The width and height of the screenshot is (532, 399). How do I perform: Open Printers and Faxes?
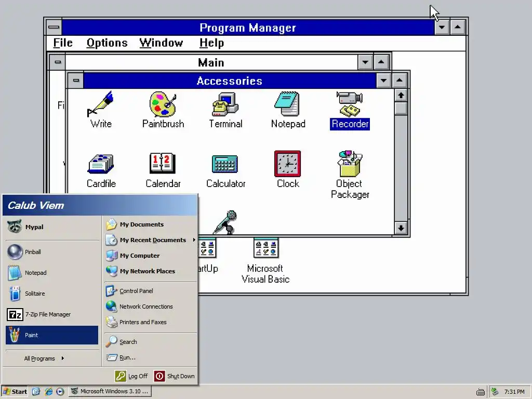151,322
